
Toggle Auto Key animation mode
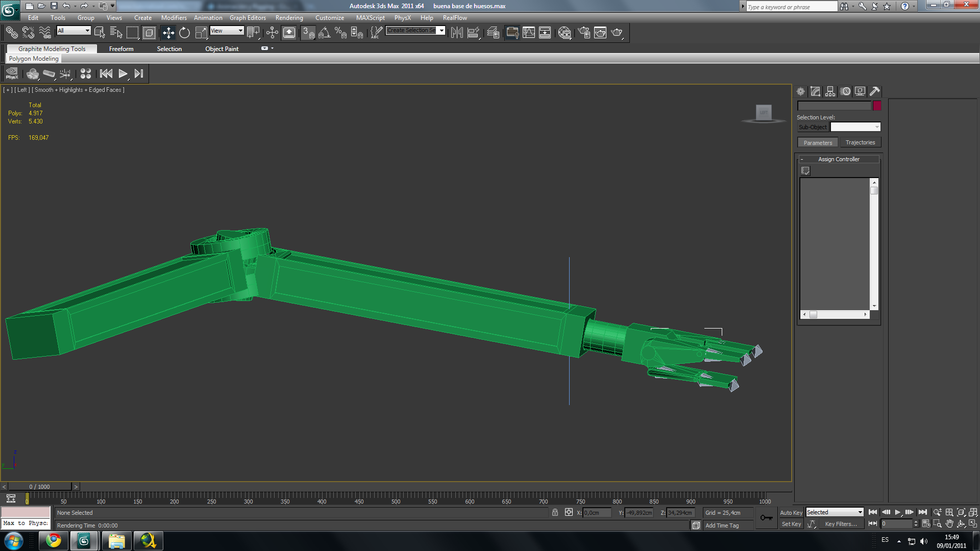pos(791,513)
